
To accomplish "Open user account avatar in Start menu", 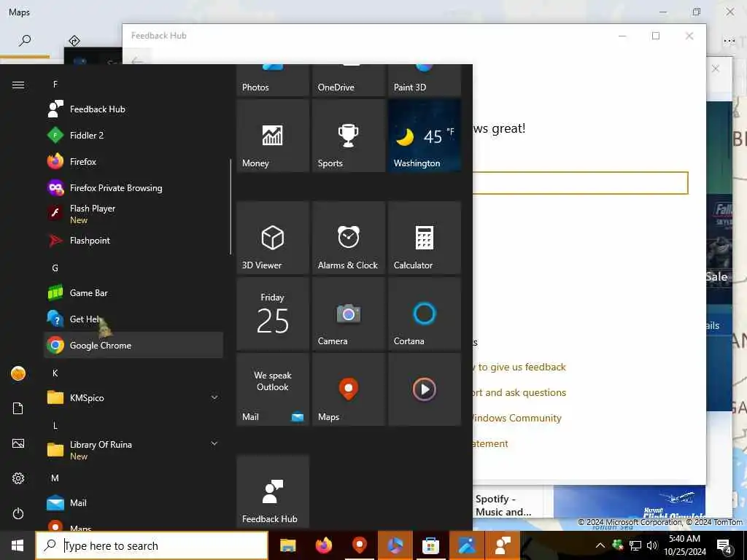I will (x=18, y=373).
